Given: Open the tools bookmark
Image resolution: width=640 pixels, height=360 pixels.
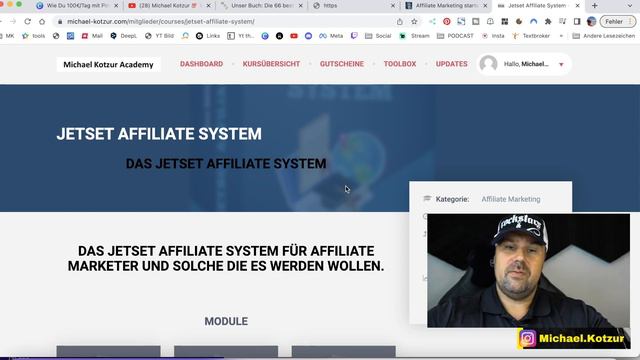Looking at the screenshot, I should 33,36.
